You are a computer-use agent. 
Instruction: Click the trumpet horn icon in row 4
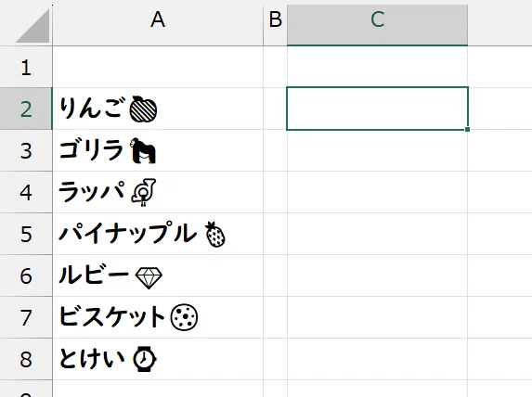[x=144, y=193]
